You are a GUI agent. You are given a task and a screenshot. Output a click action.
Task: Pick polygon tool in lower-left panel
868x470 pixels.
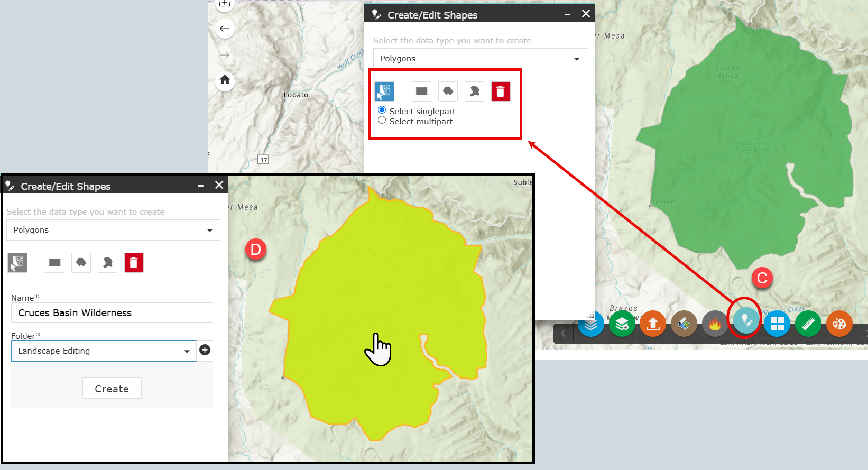point(81,263)
